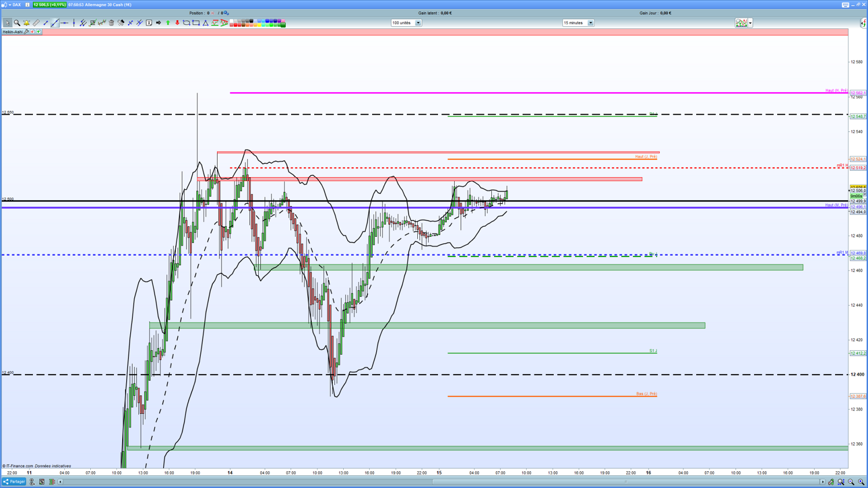This screenshot has height=488, width=868.
Task: Click the Haut (J, Pré) line label
Action: click(x=646, y=156)
